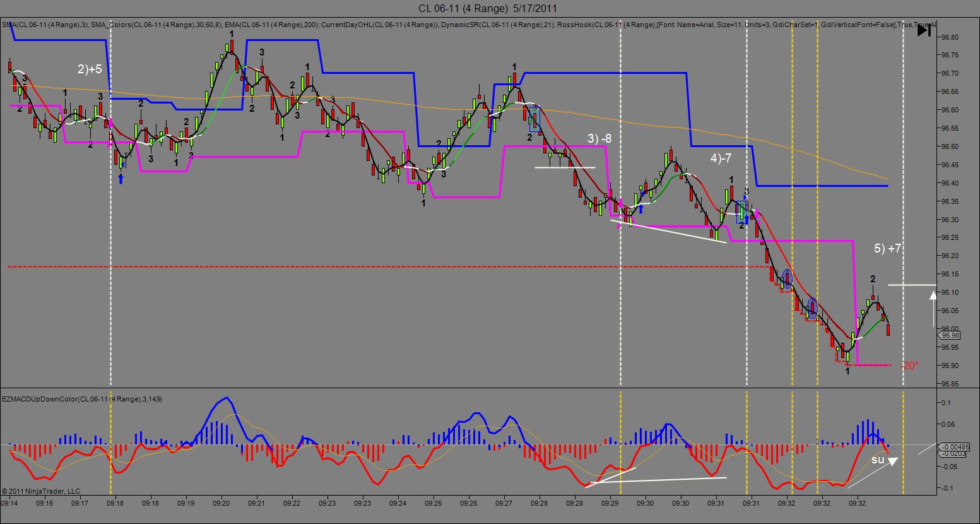980x524 pixels.
Task: Click the 96.20 price axis label
Action: click(x=949, y=256)
